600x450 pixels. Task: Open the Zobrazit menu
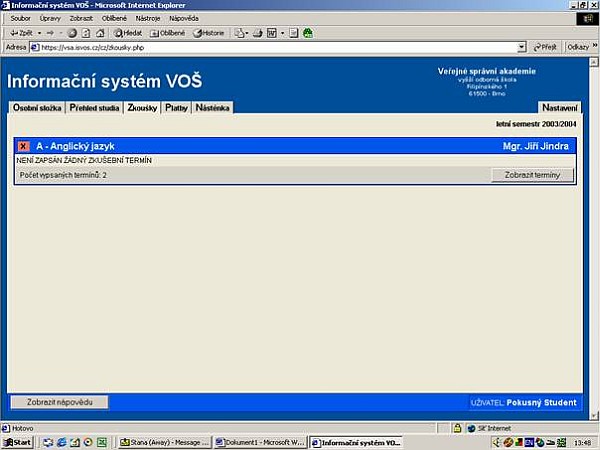point(81,18)
